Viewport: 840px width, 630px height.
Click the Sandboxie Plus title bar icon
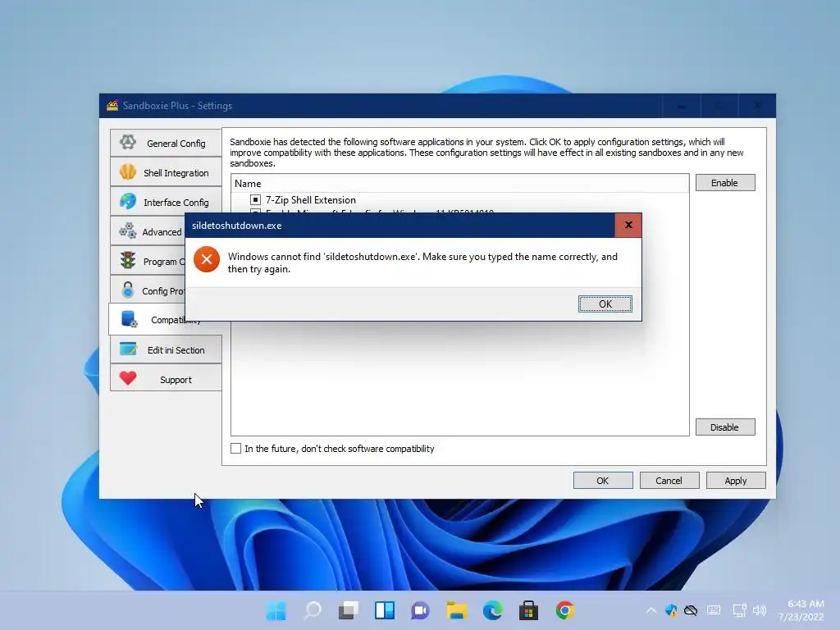112,106
